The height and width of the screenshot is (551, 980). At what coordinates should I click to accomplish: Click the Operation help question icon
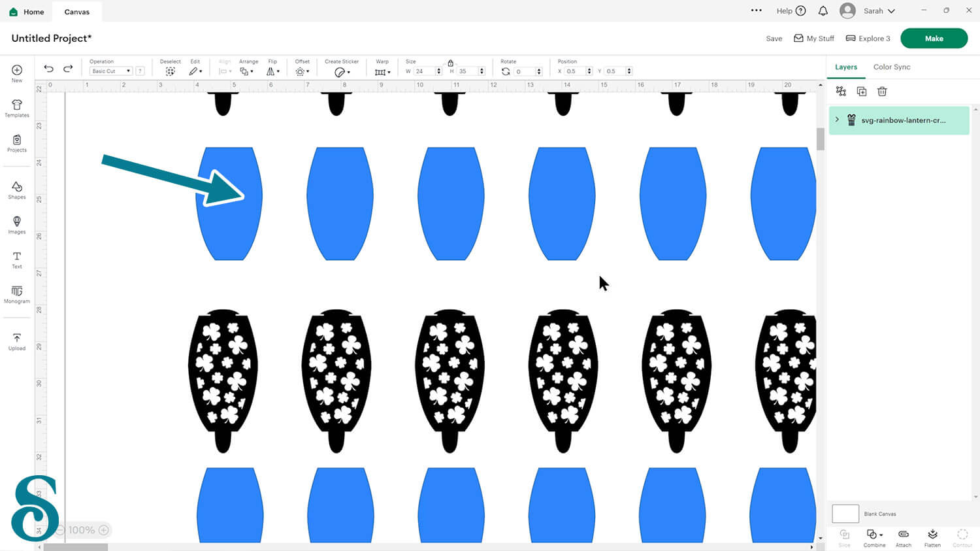click(x=140, y=71)
